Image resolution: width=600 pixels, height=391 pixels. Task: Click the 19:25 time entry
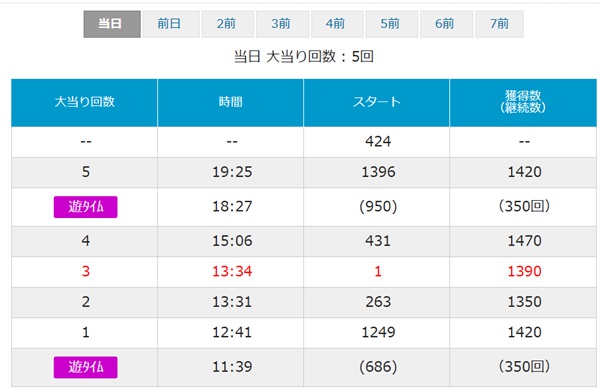coord(232,172)
